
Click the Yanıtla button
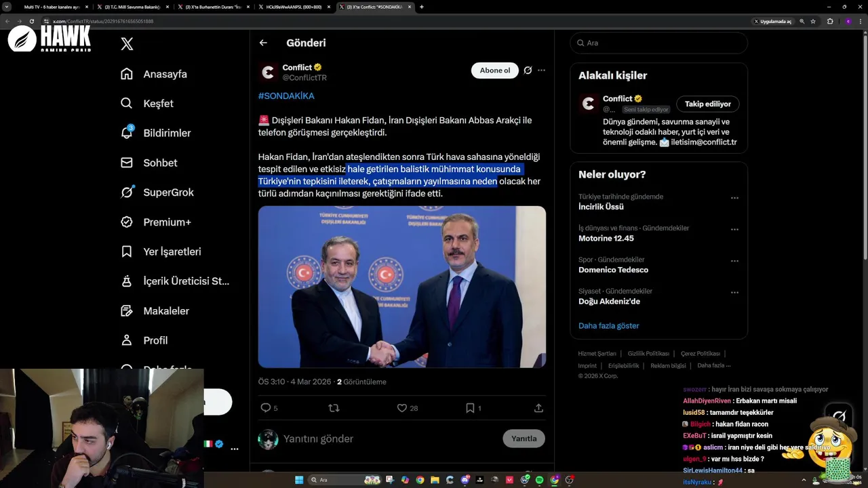(524, 439)
